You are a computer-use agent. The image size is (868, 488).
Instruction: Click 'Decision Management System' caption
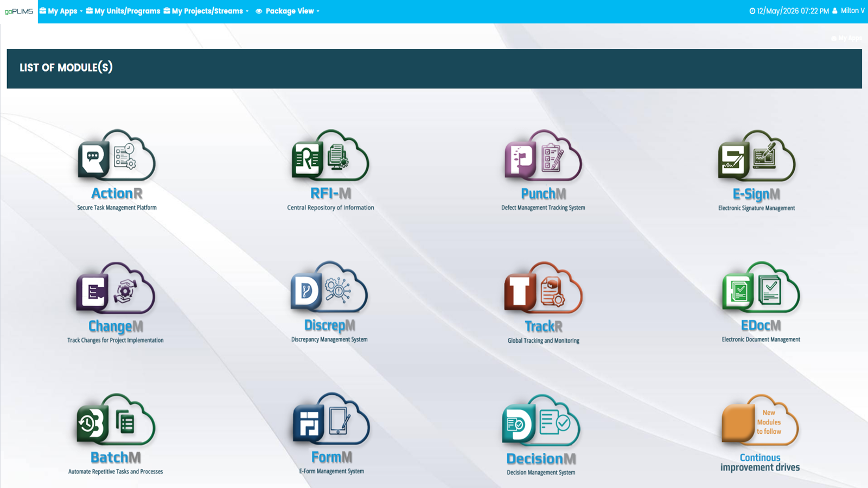click(541, 473)
